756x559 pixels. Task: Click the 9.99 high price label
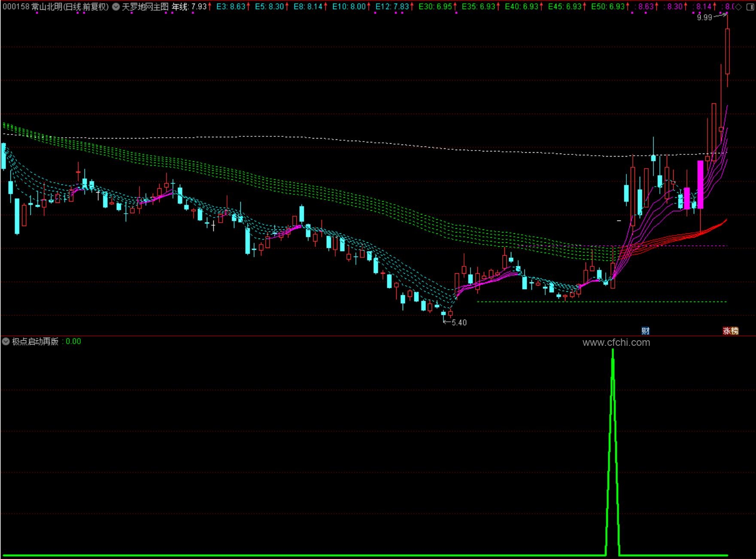click(704, 18)
